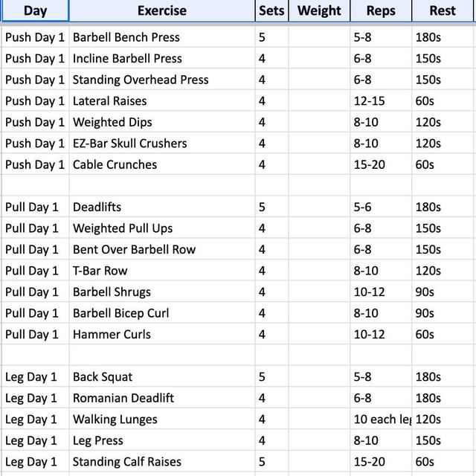Select the Weight column header

point(319,11)
